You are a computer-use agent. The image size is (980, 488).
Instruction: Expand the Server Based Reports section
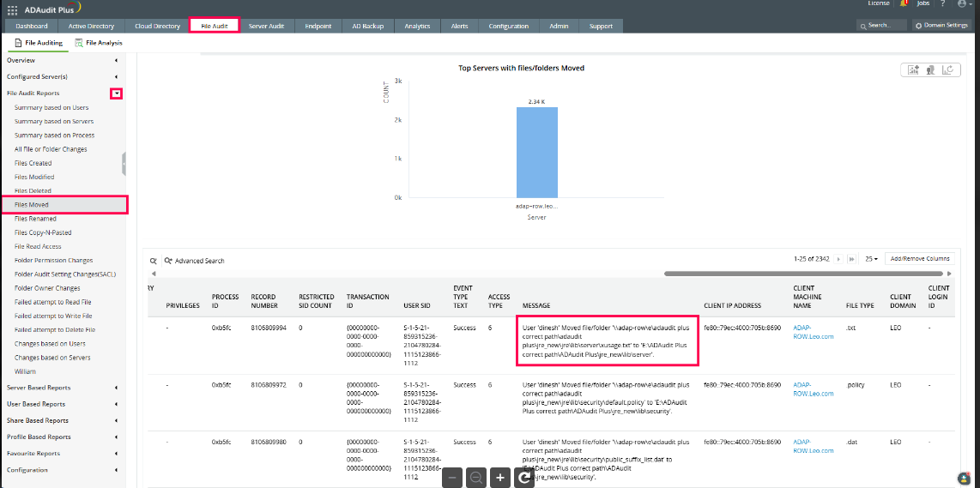point(116,388)
